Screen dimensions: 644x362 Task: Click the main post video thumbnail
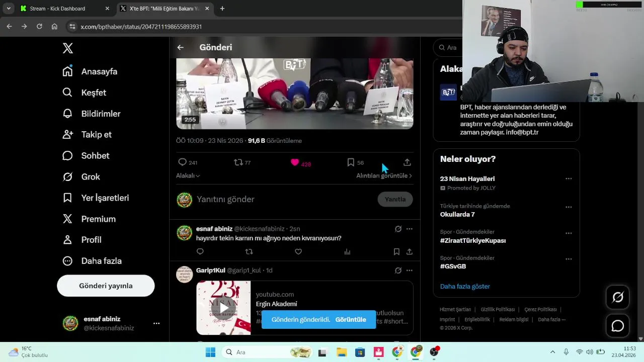(295, 94)
